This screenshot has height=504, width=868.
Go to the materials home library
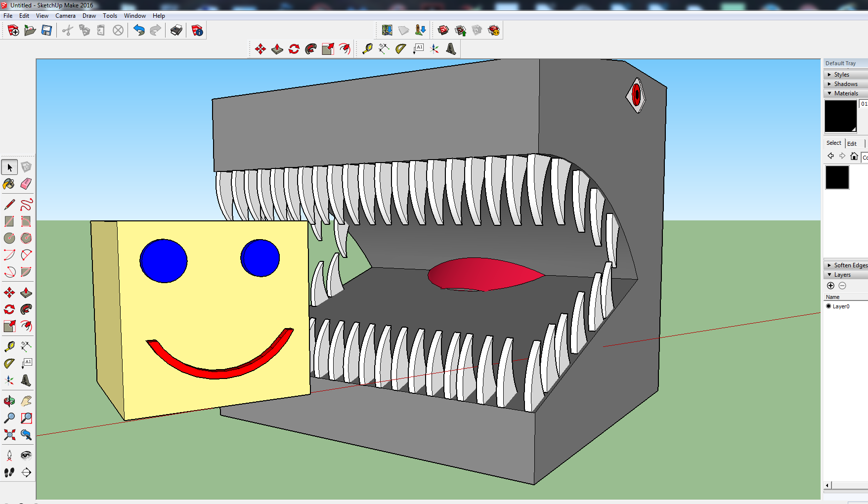point(854,156)
